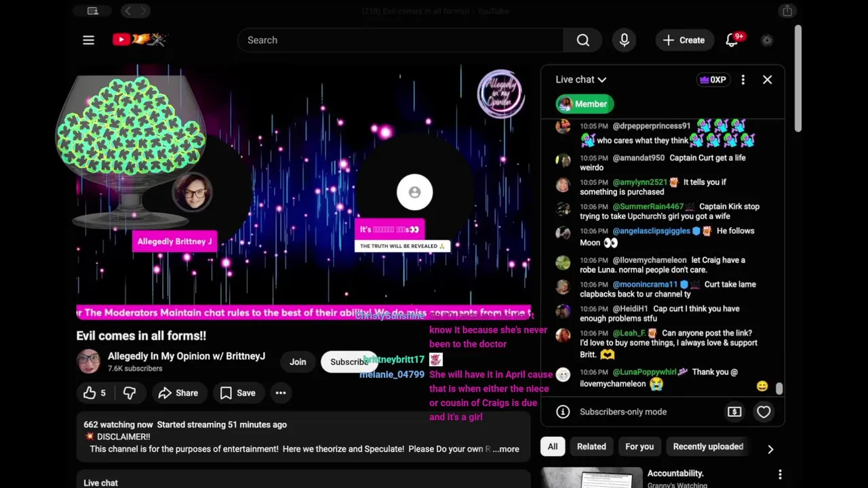Subscribe to Allegedly In My Opinion
The width and height of the screenshot is (868, 488).
pyautogui.click(x=349, y=362)
